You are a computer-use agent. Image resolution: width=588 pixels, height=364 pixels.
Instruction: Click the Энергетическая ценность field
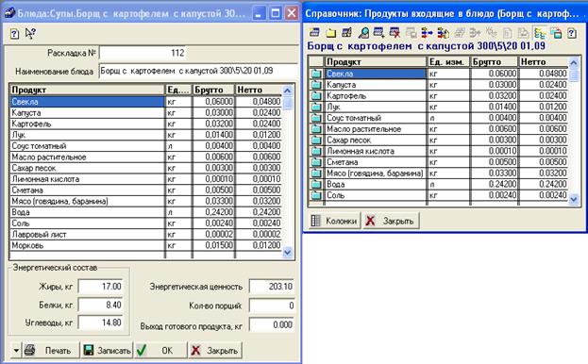272,287
